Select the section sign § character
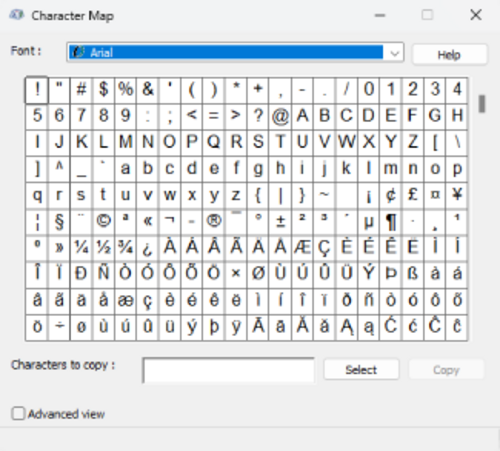 [x=59, y=221]
